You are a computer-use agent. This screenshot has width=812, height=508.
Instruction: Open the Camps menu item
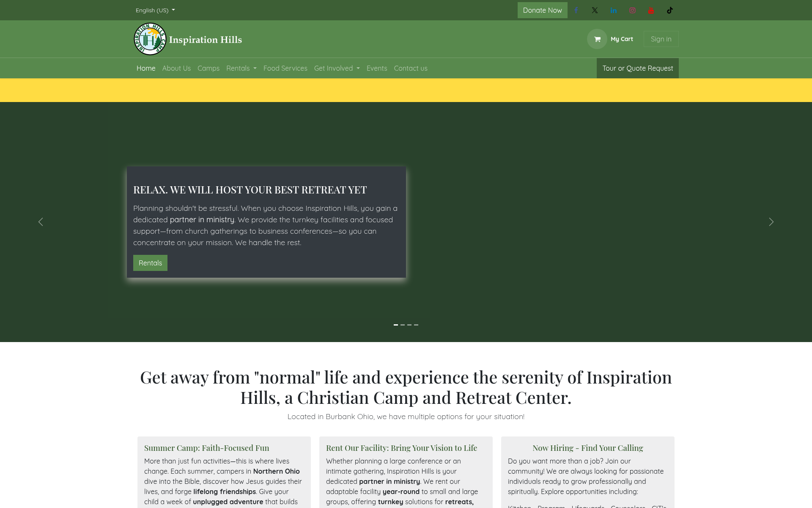208,68
